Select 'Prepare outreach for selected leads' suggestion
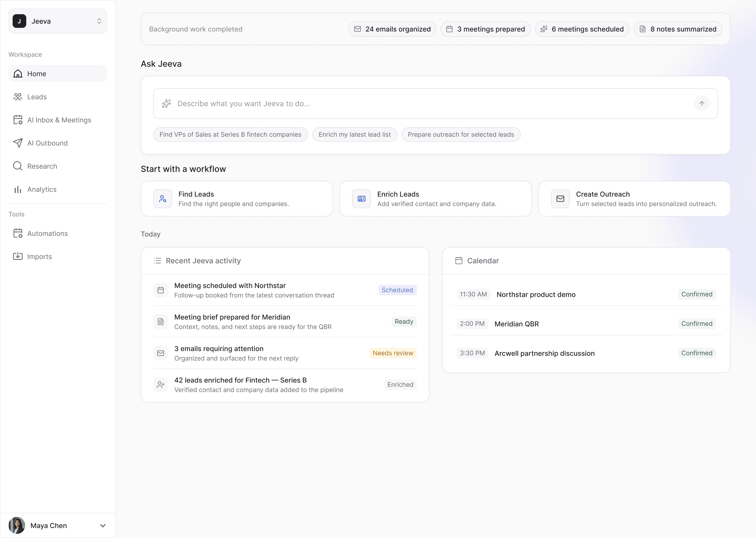Image resolution: width=756 pixels, height=538 pixels. (x=461, y=134)
